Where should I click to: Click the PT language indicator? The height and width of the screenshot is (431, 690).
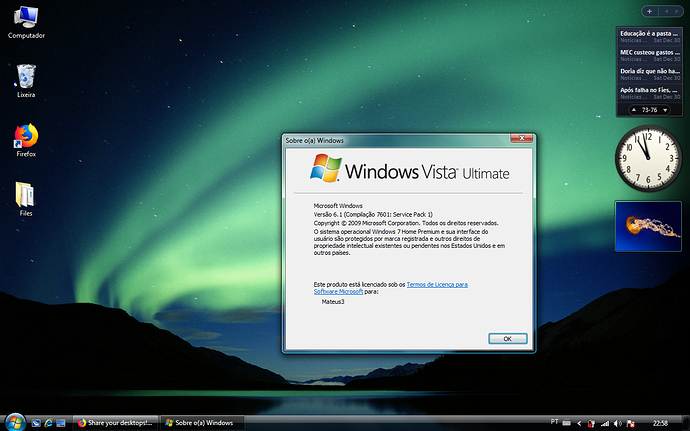(x=554, y=422)
